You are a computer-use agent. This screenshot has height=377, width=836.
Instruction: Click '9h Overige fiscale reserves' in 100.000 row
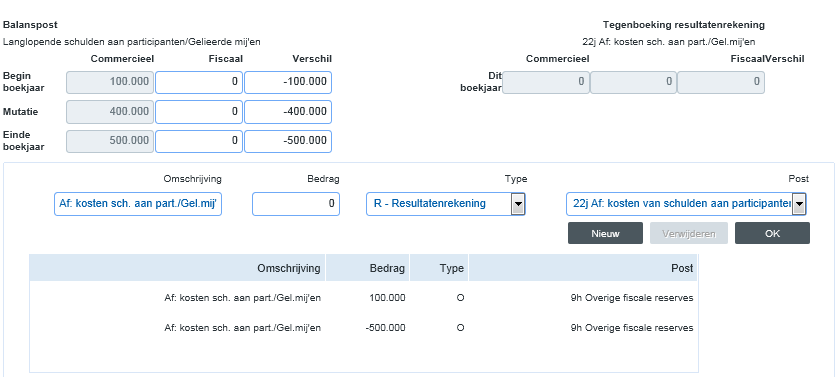632,298
